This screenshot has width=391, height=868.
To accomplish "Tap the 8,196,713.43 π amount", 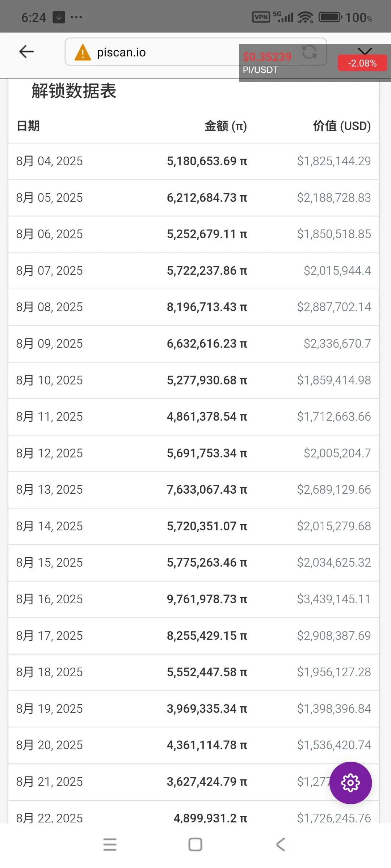I will coord(207,307).
